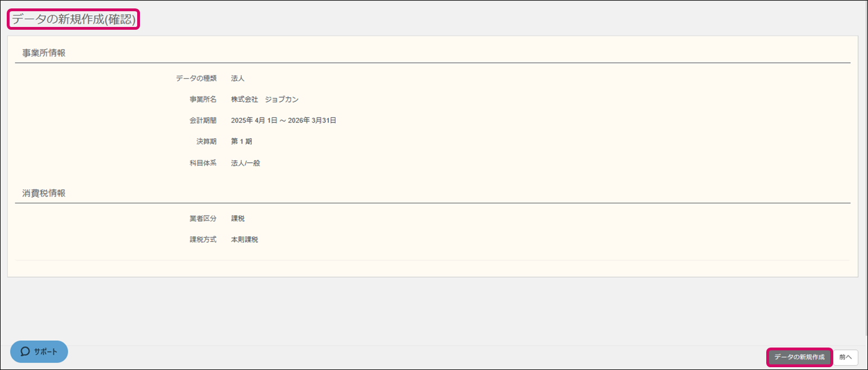
Task: Click the データの種類 label
Action: [x=196, y=79]
